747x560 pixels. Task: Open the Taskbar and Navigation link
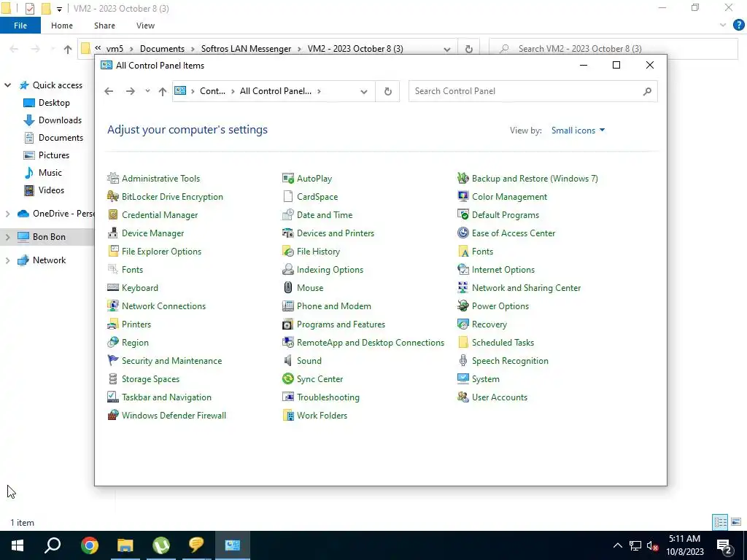pyautogui.click(x=166, y=397)
